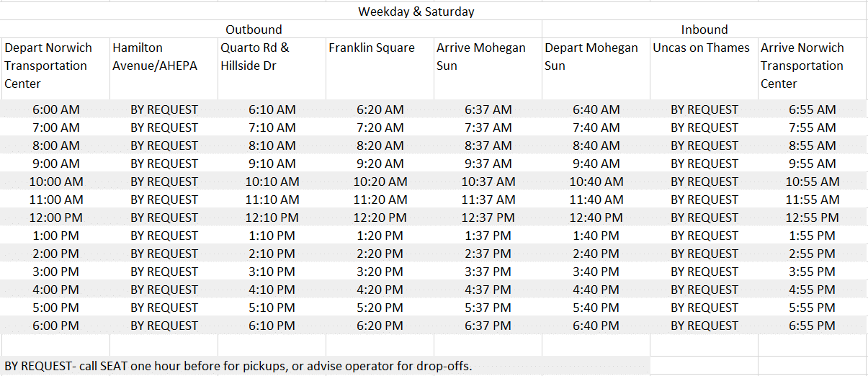Screen dimensions: 868x376
Task: Select the 10:10 AM Quarto Rd cell
Action: (272, 182)
